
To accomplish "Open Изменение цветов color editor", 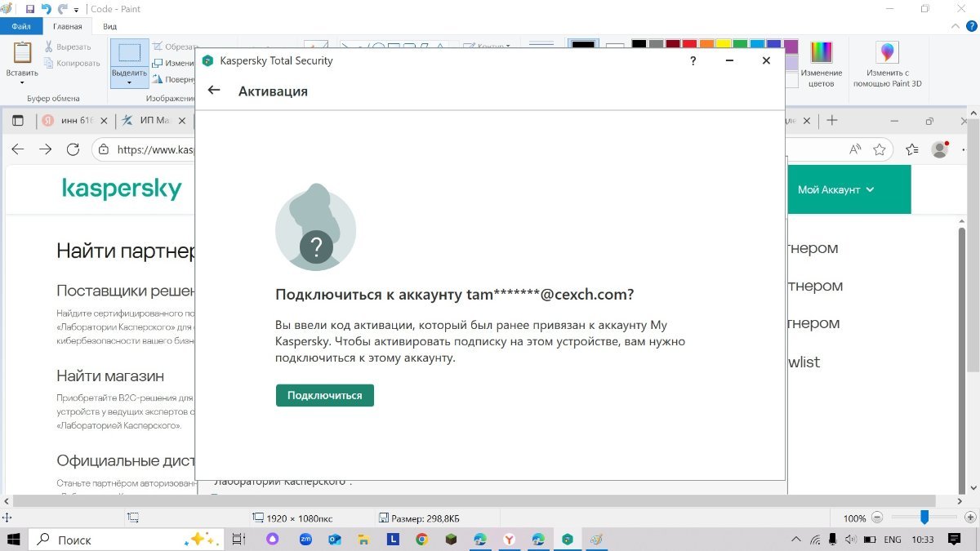I will [x=821, y=64].
